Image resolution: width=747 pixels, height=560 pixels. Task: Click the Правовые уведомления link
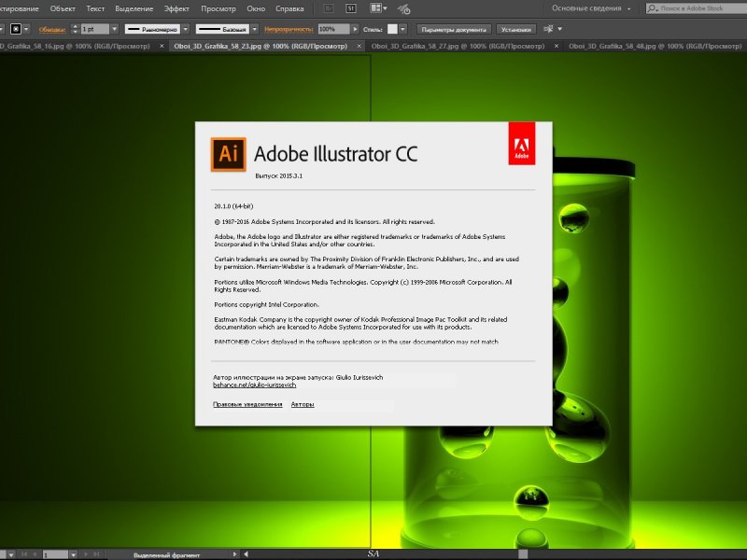point(247,404)
